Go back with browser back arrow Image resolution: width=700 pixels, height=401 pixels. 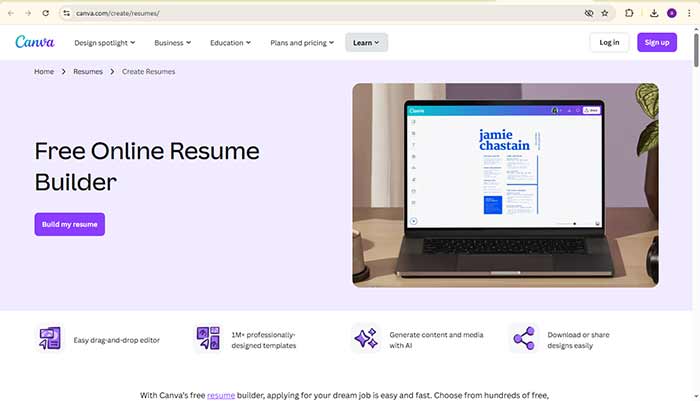tap(11, 13)
